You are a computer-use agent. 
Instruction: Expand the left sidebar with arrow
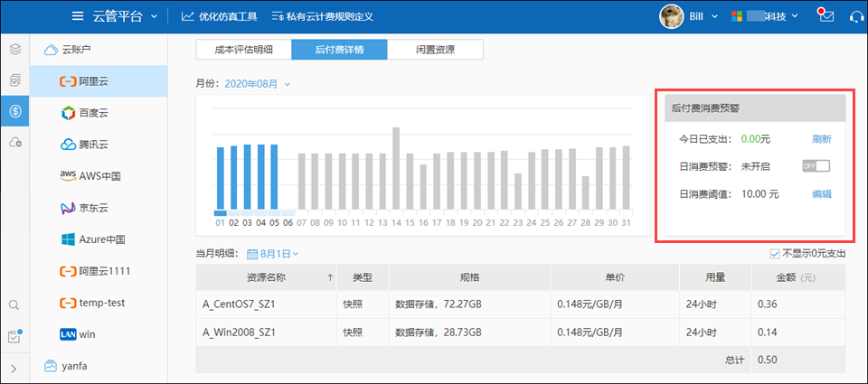[x=14, y=368]
